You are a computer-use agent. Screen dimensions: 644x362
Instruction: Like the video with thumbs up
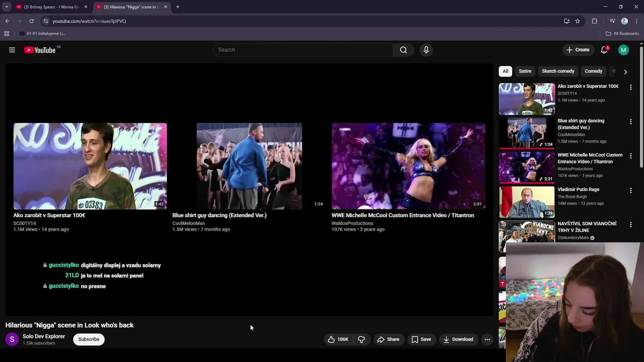[338, 339]
